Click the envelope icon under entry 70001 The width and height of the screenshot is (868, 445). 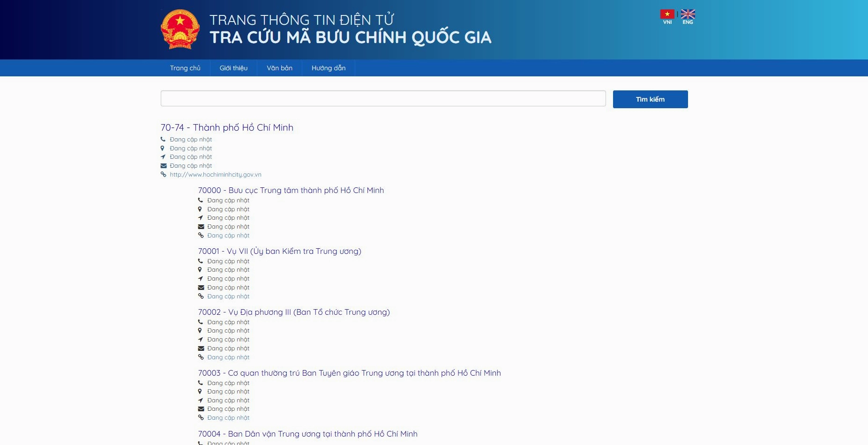click(201, 287)
